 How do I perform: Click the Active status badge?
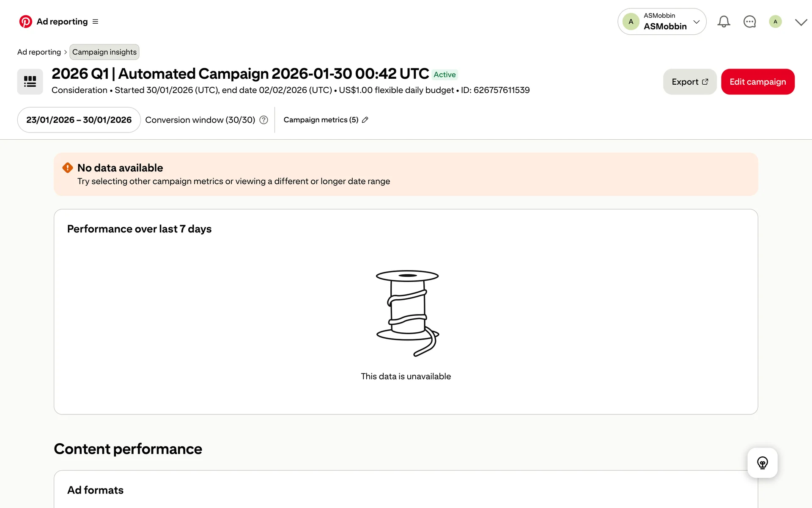tap(444, 75)
